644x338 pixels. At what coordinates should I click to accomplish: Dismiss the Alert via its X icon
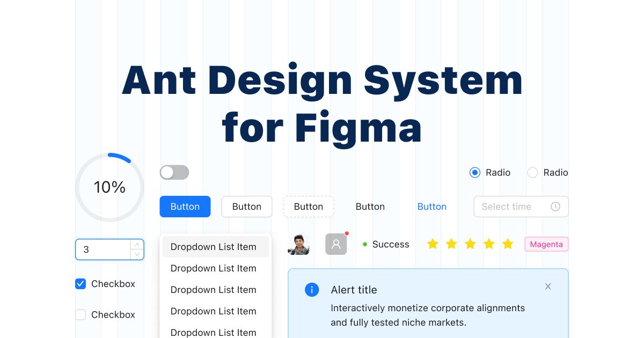[548, 286]
